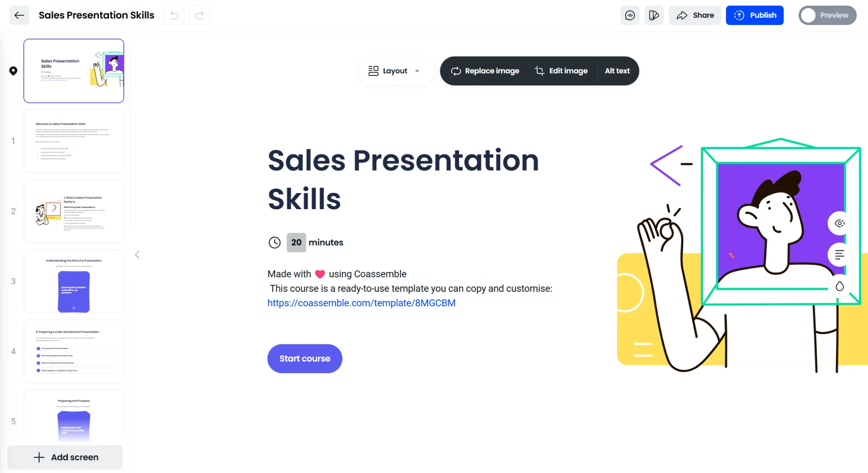Click the course title in top bar
868x473 pixels.
click(97, 15)
